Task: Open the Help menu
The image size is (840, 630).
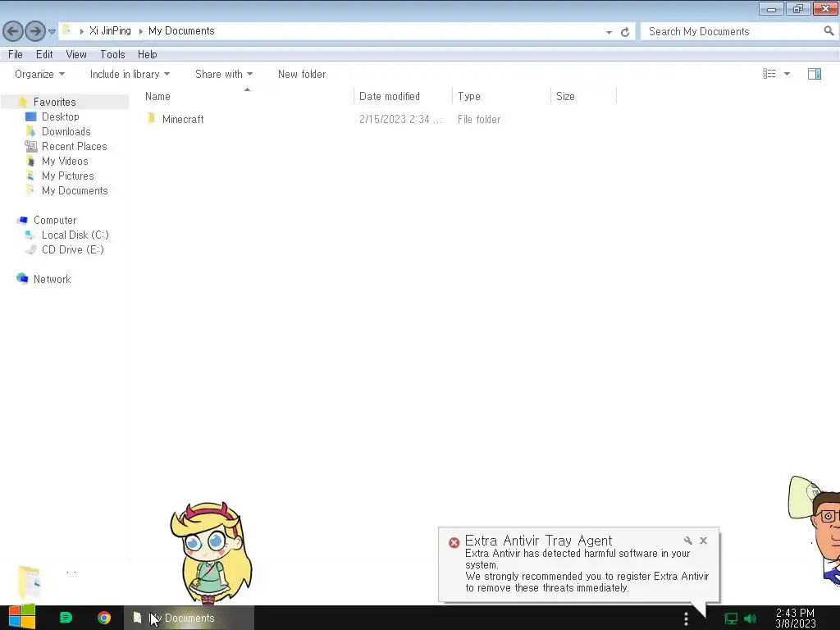Action: (x=148, y=54)
